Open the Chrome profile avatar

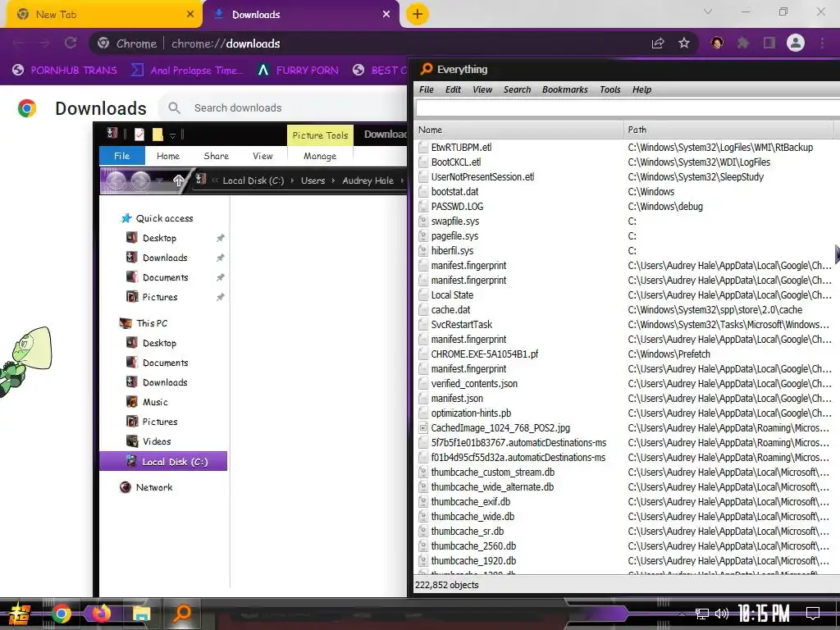(x=796, y=43)
